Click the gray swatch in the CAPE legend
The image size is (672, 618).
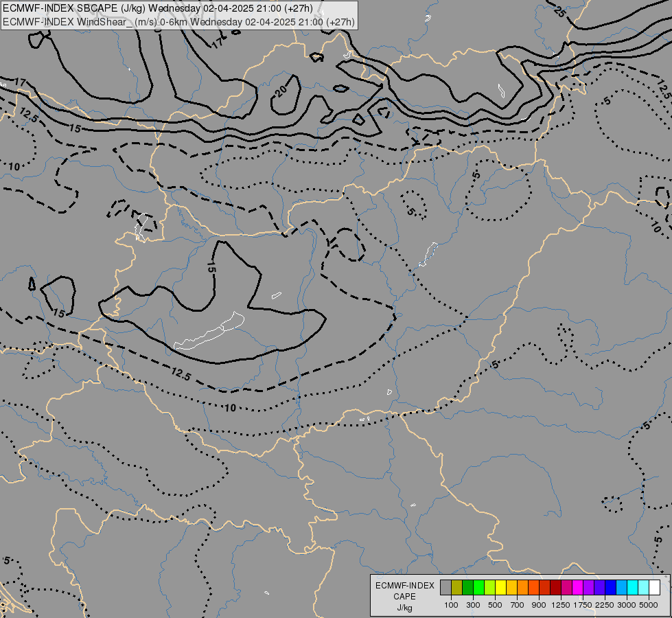(x=445, y=588)
